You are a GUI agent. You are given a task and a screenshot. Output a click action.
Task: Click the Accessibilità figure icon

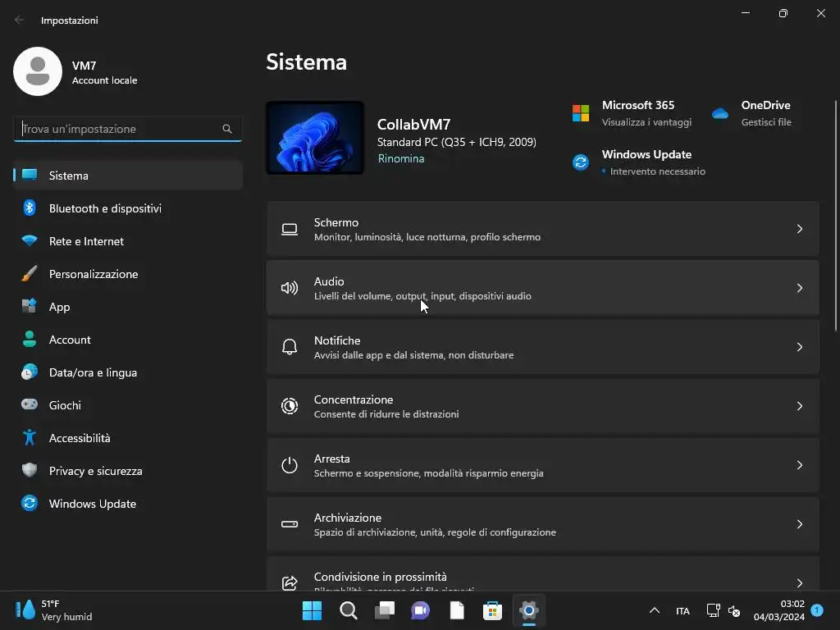coord(29,437)
